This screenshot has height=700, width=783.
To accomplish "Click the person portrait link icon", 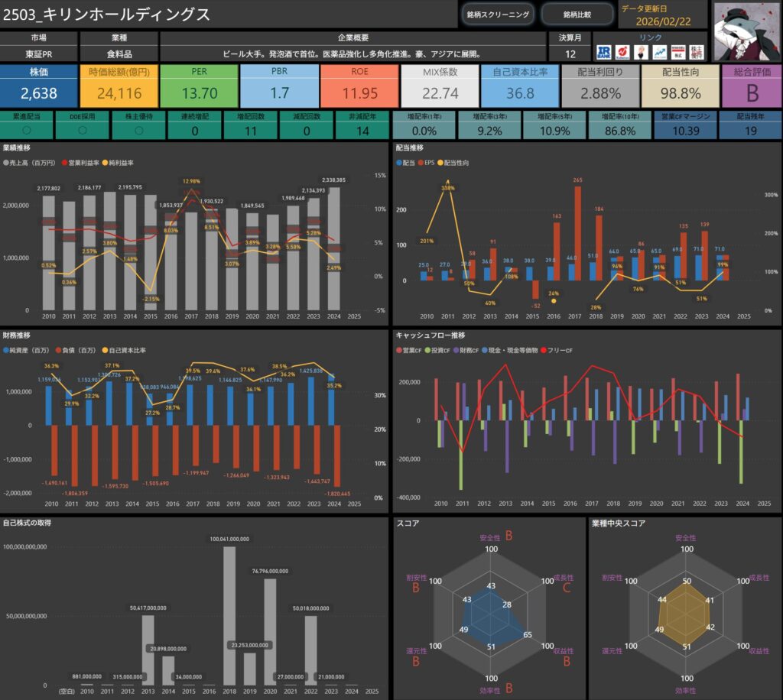I will [642, 52].
